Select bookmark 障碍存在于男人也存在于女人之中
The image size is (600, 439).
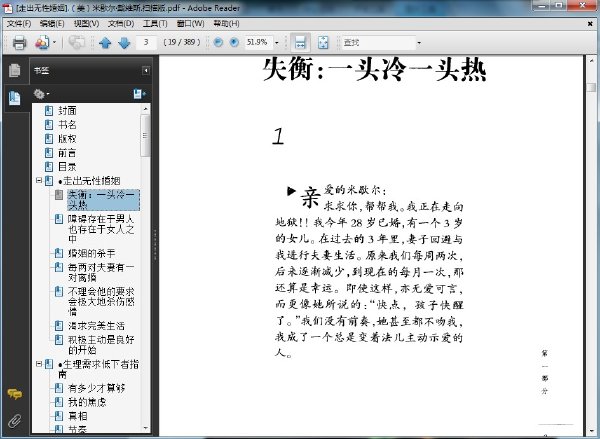tap(101, 229)
